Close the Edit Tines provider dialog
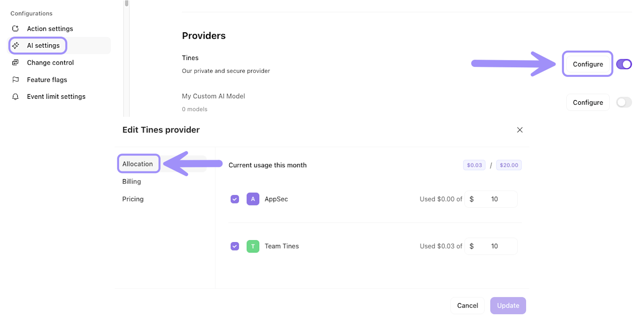 (x=520, y=130)
